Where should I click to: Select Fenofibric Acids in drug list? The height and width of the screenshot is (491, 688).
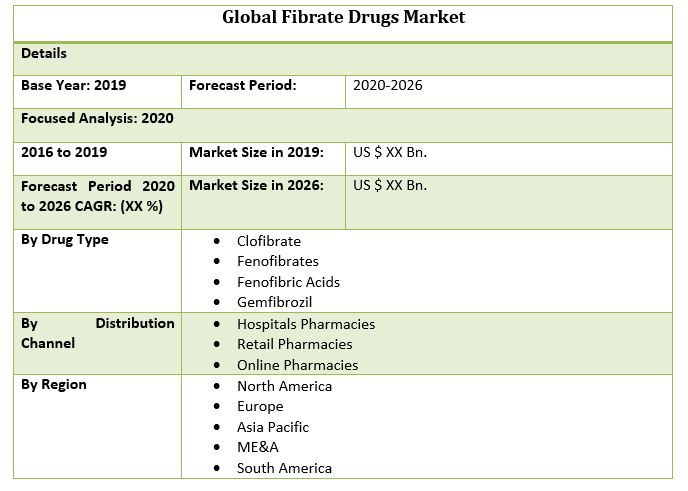[288, 282]
